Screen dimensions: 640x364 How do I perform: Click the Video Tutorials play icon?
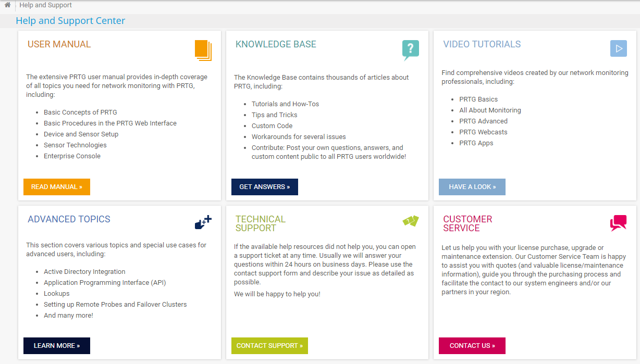(x=618, y=48)
